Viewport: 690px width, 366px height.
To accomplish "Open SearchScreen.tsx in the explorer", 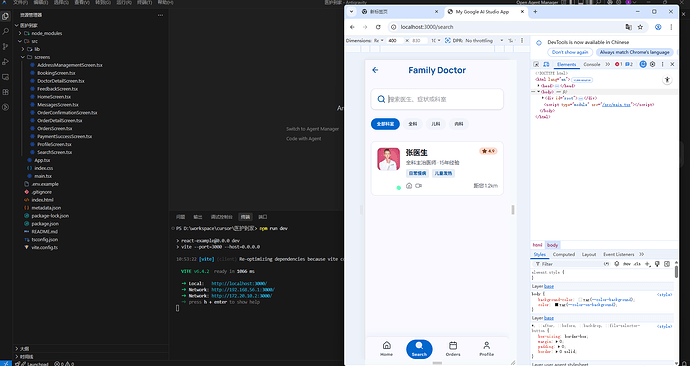I will (55, 152).
